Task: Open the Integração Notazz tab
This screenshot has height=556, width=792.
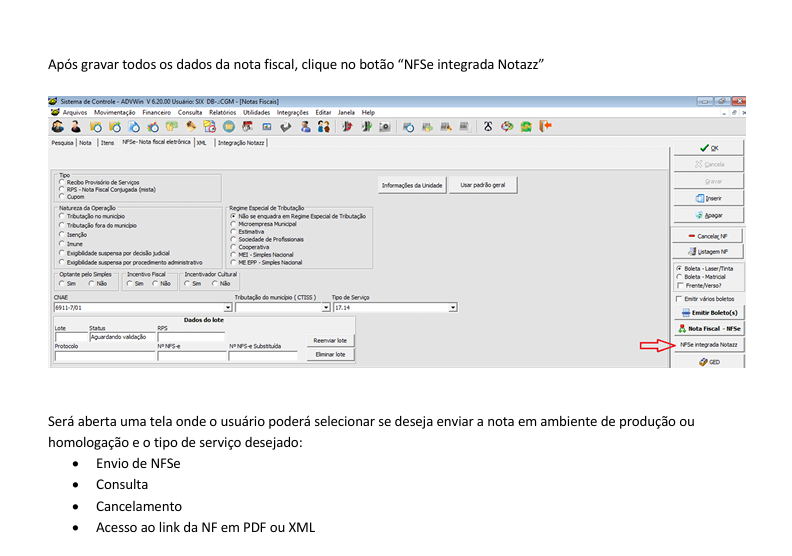Action: coord(241,143)
